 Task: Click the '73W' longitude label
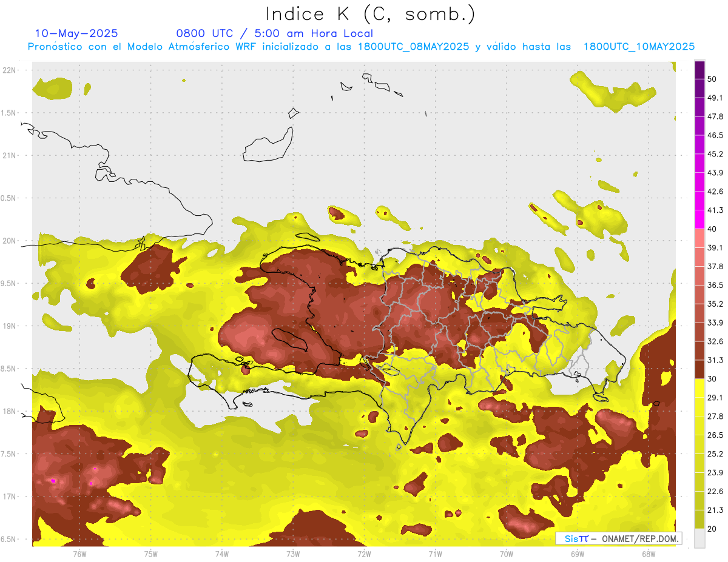(x=293, y=554)
